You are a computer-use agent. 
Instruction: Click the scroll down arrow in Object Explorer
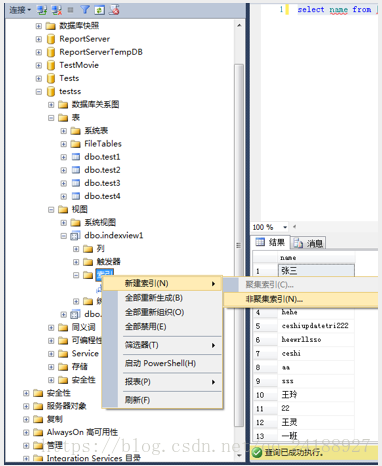point(239,455)
